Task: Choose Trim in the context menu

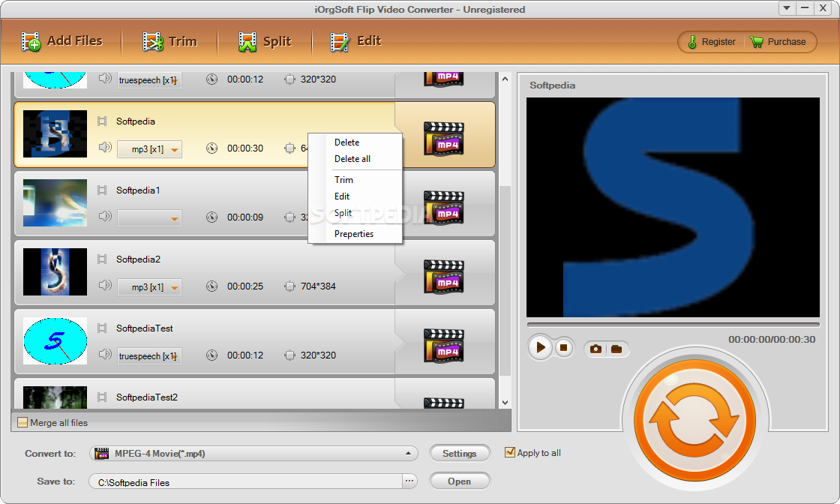Action: [x=343, y=180]
